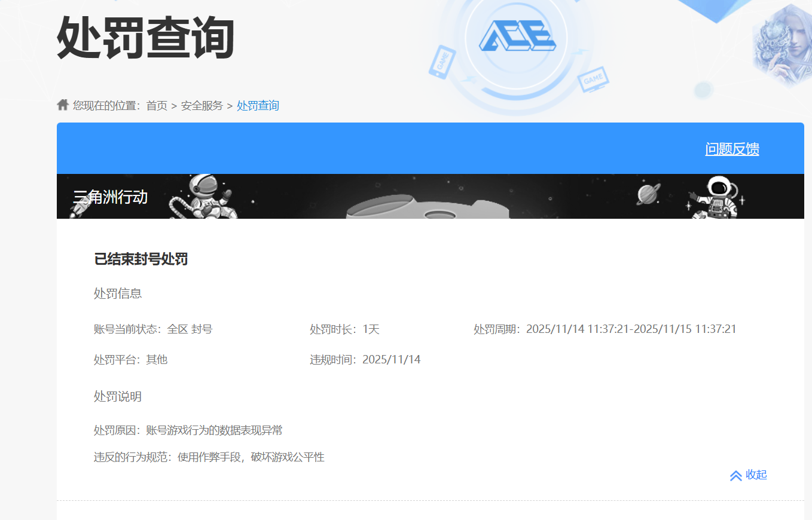
Task: Click the 处罚原因 description line
Action: 188,430
